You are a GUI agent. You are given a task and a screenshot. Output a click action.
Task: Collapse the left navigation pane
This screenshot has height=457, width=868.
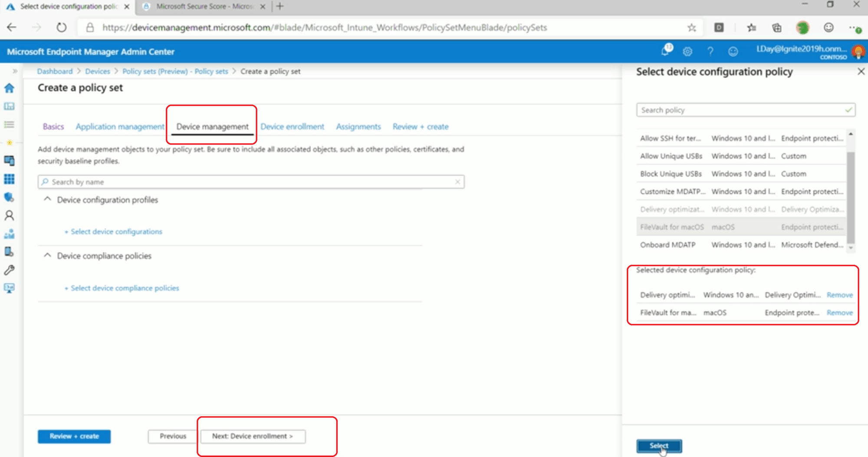[14, 71]
